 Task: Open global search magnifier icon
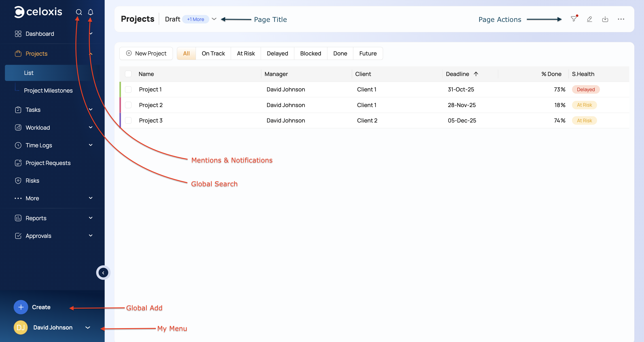(x=79, y=12)
